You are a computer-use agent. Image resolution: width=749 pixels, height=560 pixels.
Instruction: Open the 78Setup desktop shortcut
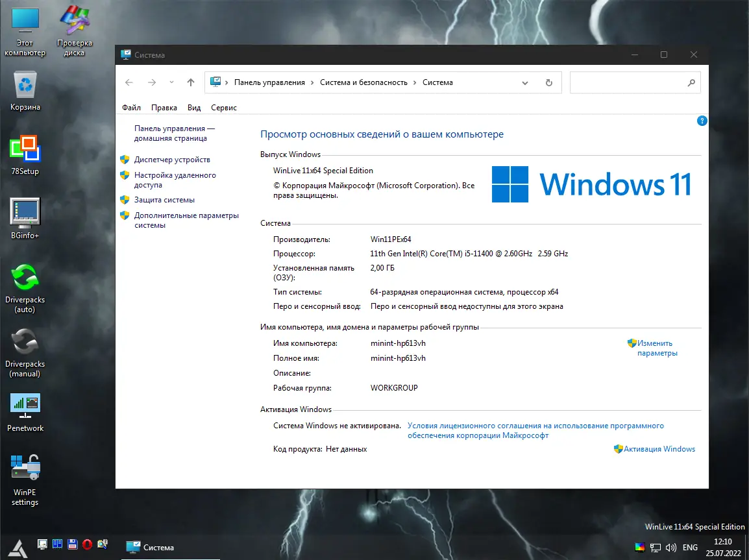click(25, 155)
